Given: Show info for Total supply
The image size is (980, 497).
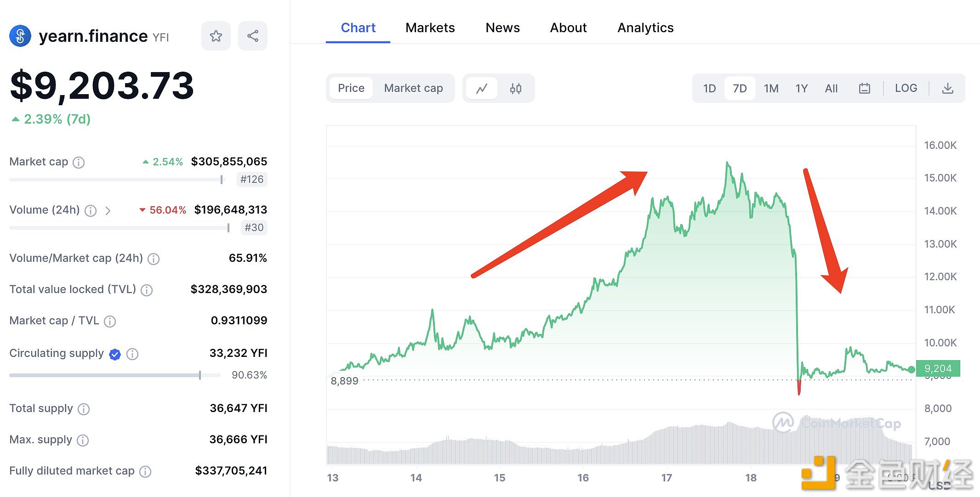Looking at the screenshot, I should (84, 409).
